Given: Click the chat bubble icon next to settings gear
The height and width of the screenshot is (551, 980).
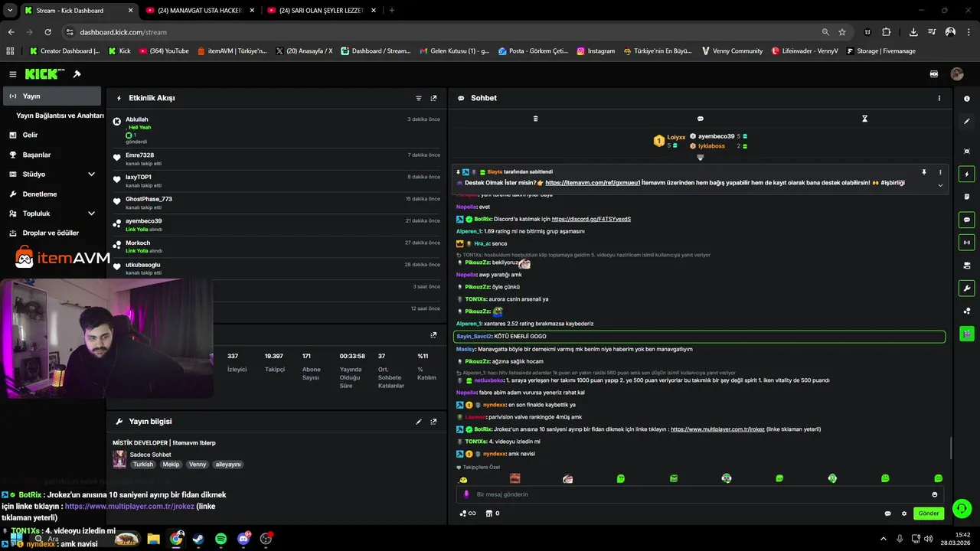Looking at the screenshot, I should pyautogui.click(x=888, y=514).
